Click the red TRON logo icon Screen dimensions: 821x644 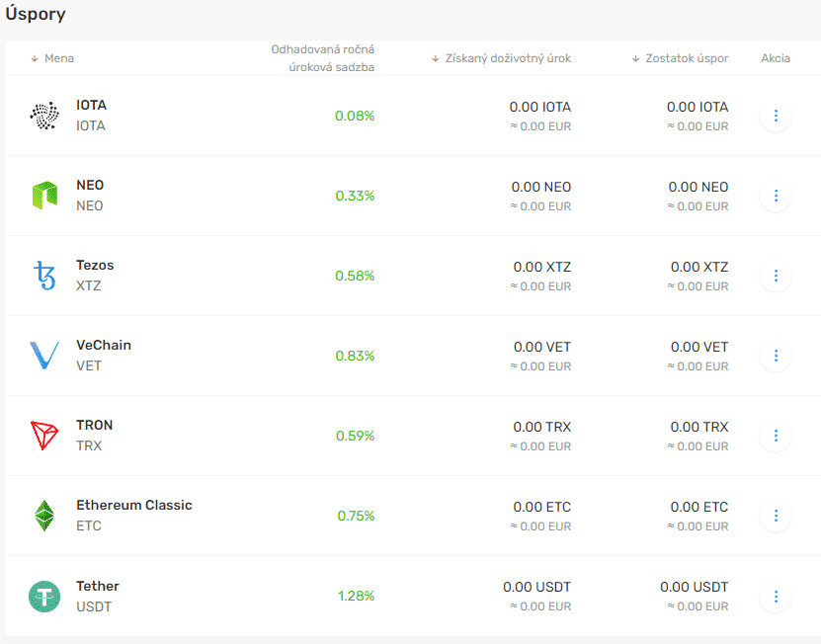[43, 436]
